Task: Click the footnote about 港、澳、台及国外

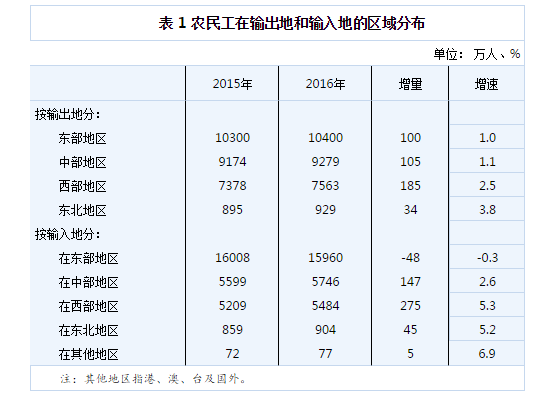Action: 153,379
